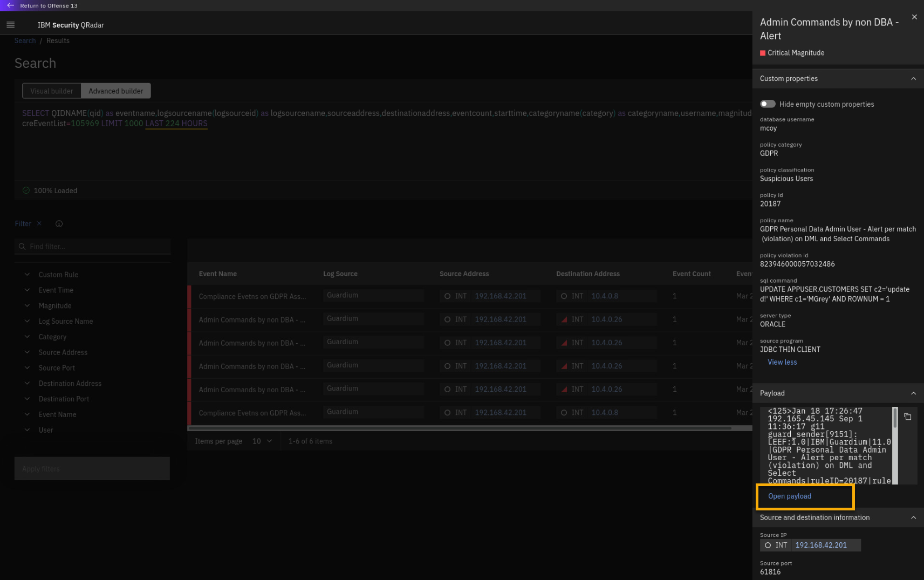This screenshot has height=580, width=924.
Task: Collapse the Payload section
Action: (913, 393)
